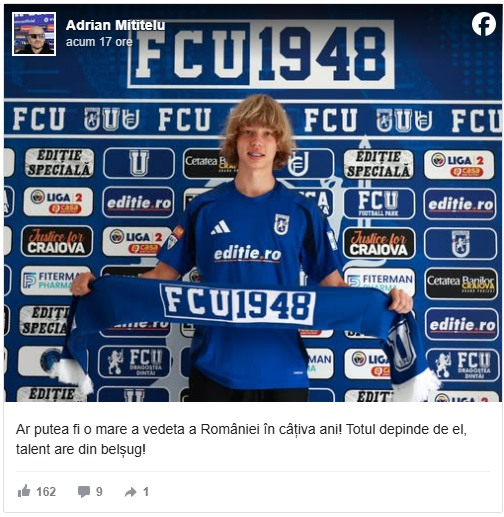Click the player's face in the photo
The width and height of the screenshot is (504, 517).
coord(257,147)
